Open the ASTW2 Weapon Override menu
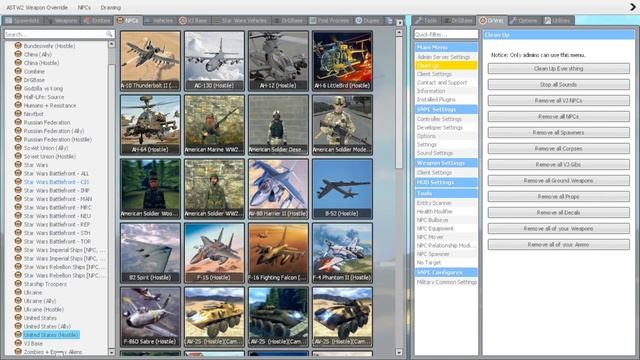 [x=37, y=7]
